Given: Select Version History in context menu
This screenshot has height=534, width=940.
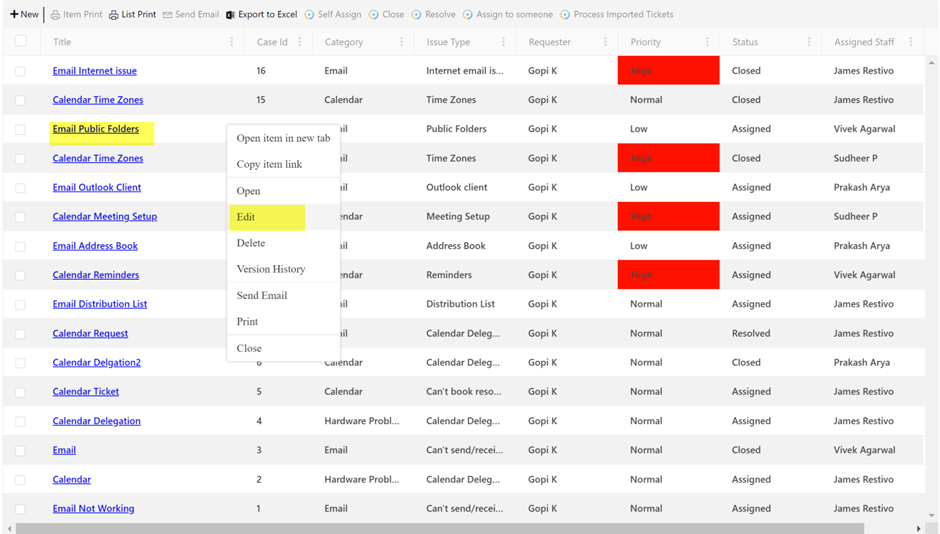Looking at the screenshot, I should click(271, 269).
